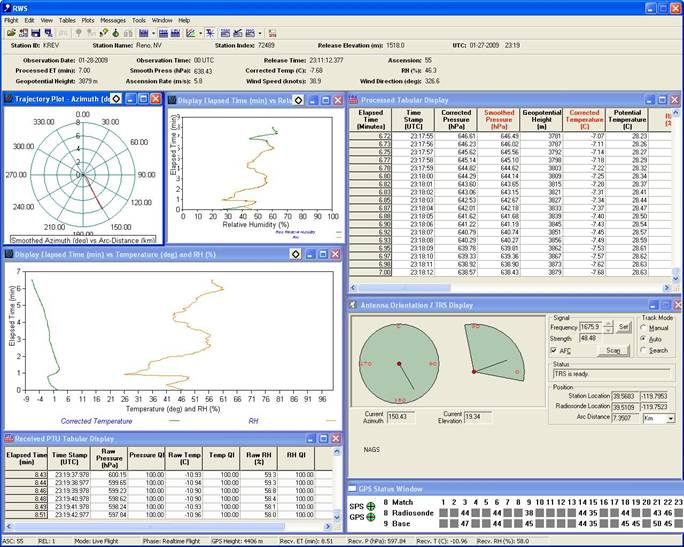Click the SPS green status indicator

[370, 506]
